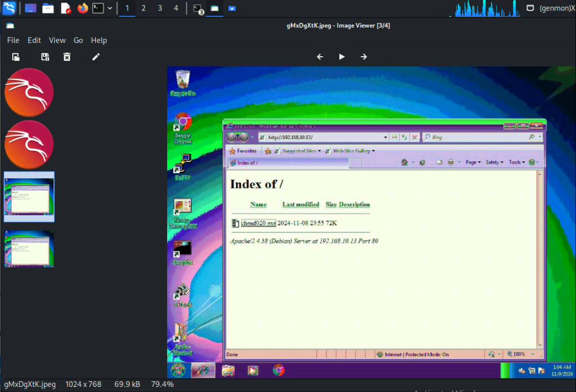Open the Go menu
Image resolution: width=576 pixels, height=392 pixels.
[x=78, y=40]
